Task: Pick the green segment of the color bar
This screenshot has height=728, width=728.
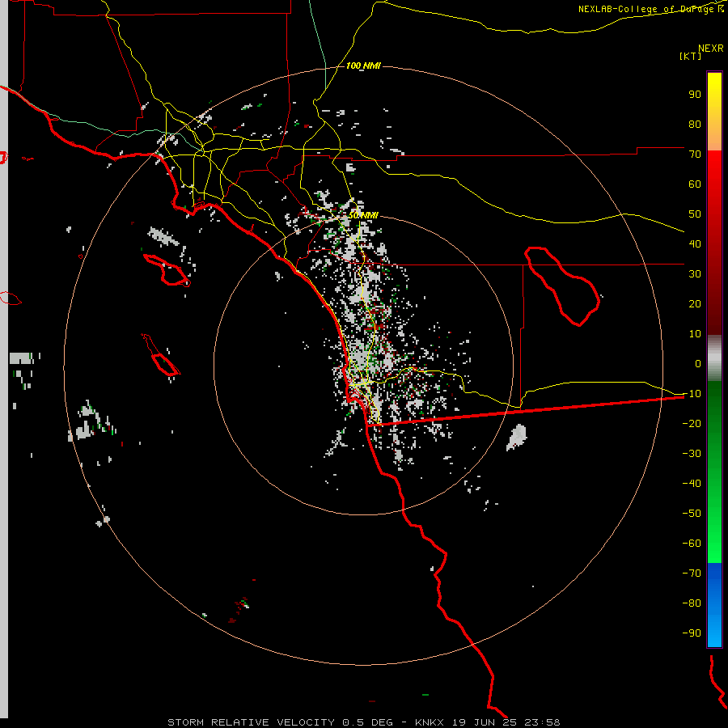Action: 714,472
